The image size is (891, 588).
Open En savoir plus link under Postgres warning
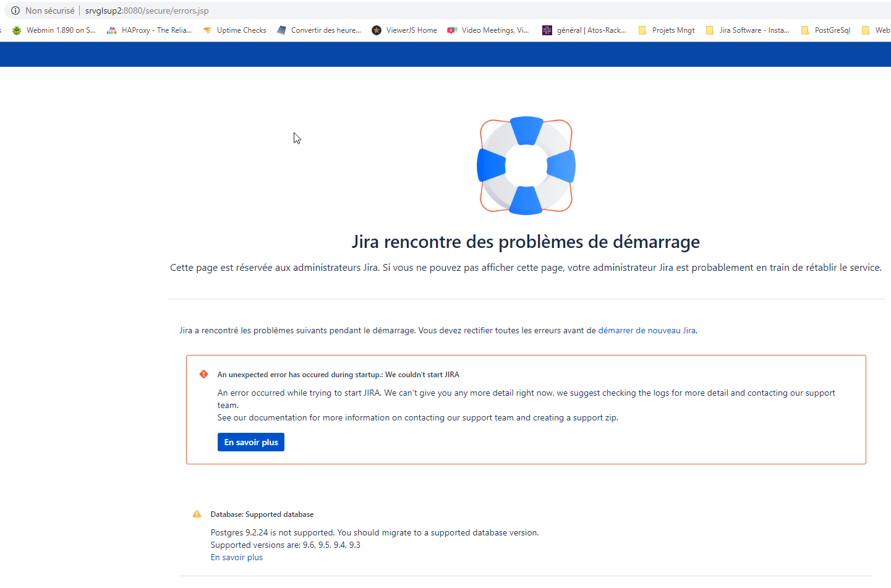point(237,558)
